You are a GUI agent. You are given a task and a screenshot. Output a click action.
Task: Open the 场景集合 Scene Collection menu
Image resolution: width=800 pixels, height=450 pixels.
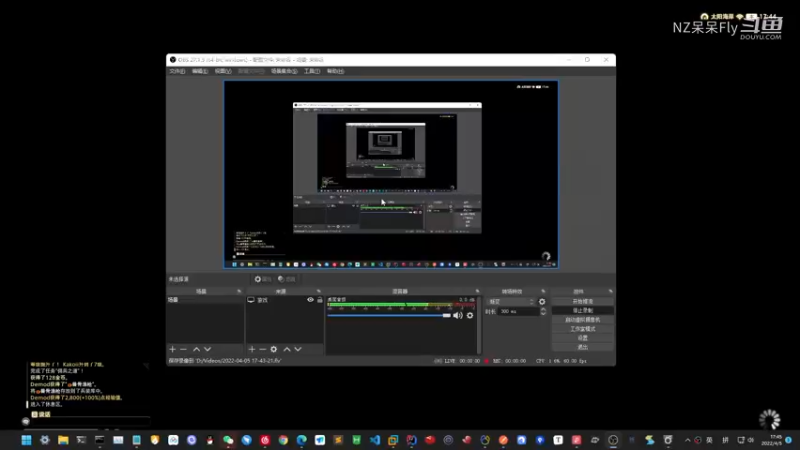(x=284, y=71)
